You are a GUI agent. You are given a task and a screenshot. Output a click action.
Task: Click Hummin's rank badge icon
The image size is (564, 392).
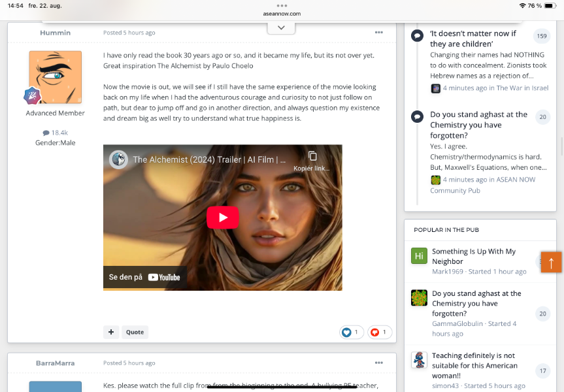pos(33,96)
